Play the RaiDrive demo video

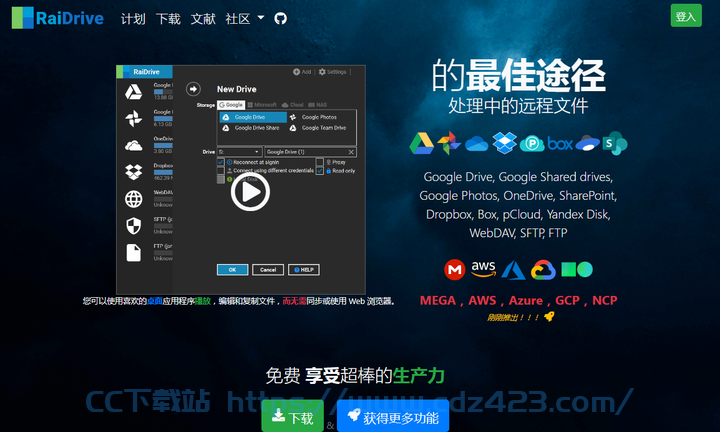pos(250,191)
